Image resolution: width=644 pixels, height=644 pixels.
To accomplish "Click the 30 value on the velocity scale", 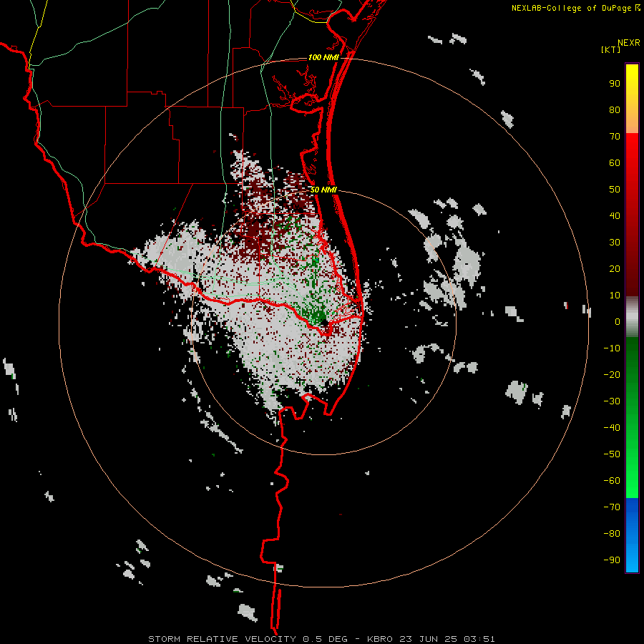I will pyautogui.click(x=615, y=243).
